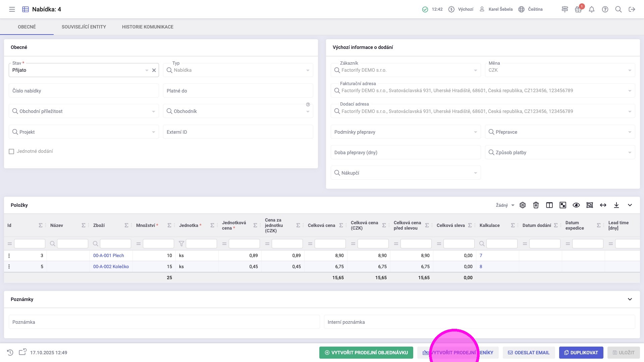The width and height of the screenshot is (644, 362).
Task: Open the 00-A-002 Kolečko goods link
Action: point(111,267)
